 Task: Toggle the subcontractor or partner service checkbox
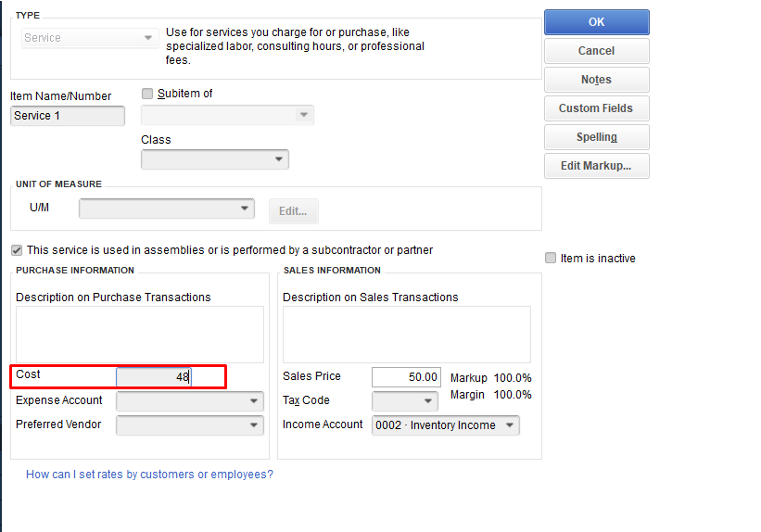pyautogui.click(x=17, y=250)
